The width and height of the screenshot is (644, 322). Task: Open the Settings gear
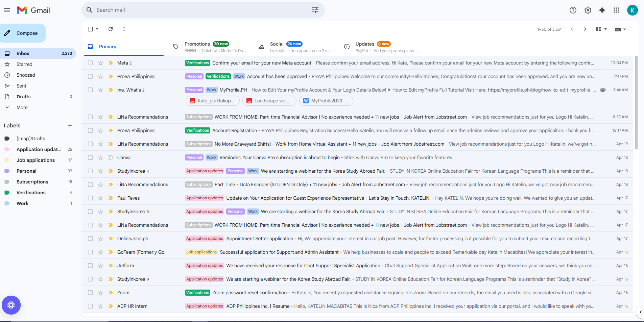coord(588,10)
